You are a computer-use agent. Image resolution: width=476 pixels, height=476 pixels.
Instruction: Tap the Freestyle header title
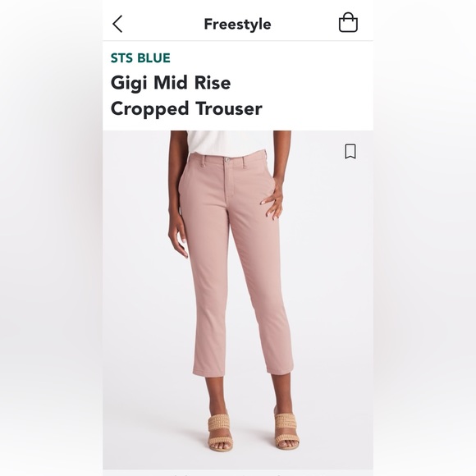(237, 25)
